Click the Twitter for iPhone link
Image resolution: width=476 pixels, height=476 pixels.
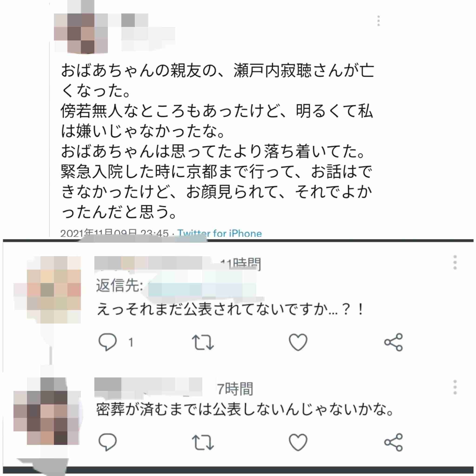coord(220,233)
